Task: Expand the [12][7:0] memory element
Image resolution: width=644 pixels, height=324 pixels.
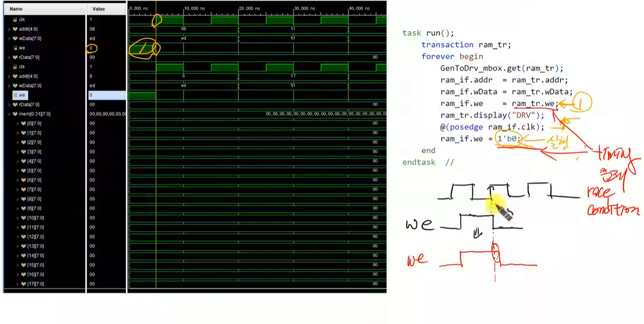Action: coord(18,237)
